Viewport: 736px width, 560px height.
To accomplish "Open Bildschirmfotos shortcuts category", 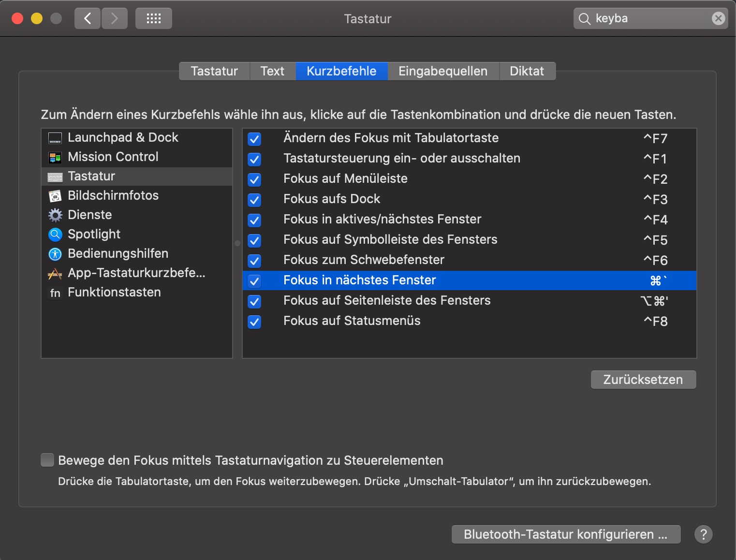I will pyautogui.click(x=112, y=195).
